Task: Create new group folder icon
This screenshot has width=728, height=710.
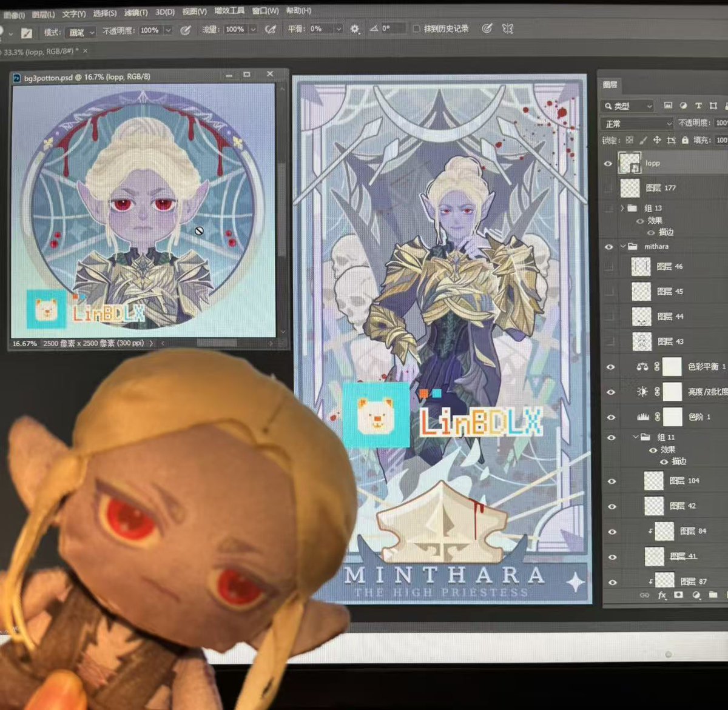Action: pyautogui.click(x=713, y=595)
